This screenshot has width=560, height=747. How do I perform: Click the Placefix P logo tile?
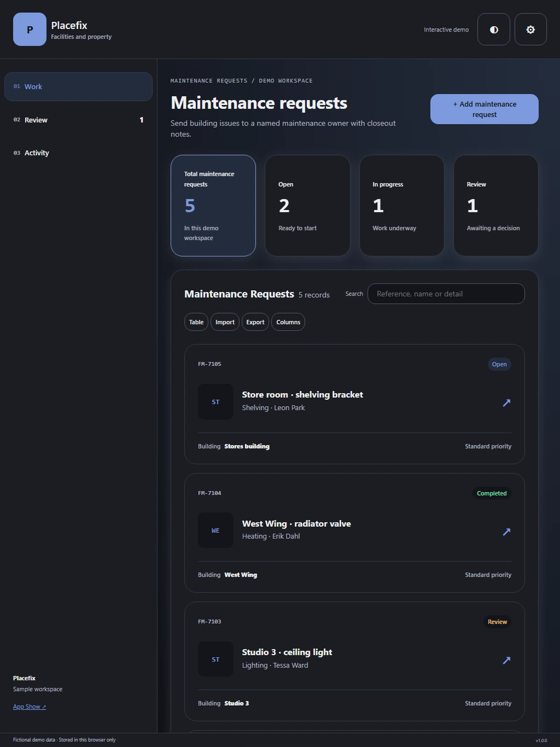coord(29,29)
